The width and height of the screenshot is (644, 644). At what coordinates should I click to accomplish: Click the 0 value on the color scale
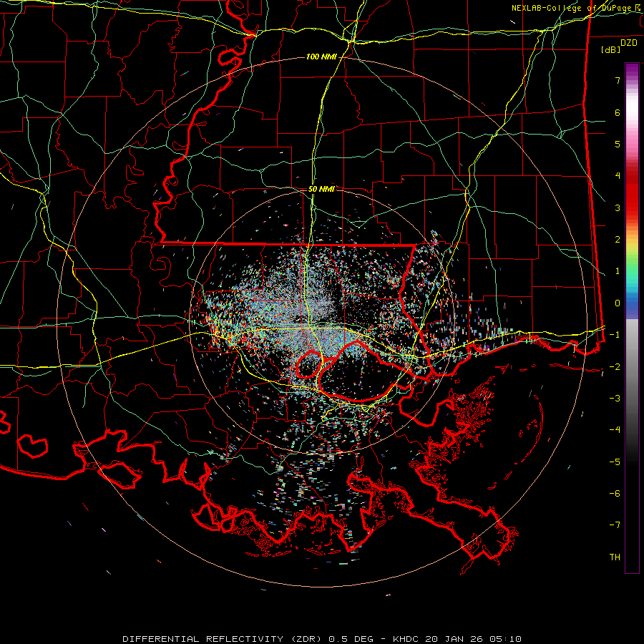(618, 303)
